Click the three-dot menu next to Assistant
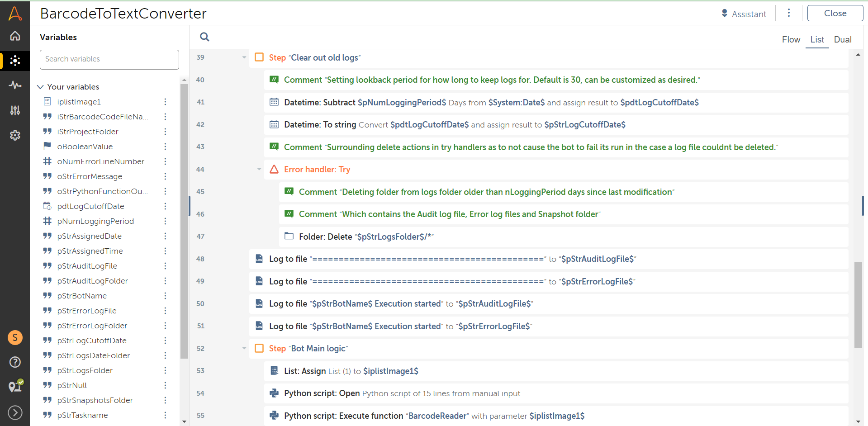The width and height of the screenshot is (868, 426). 788,13
